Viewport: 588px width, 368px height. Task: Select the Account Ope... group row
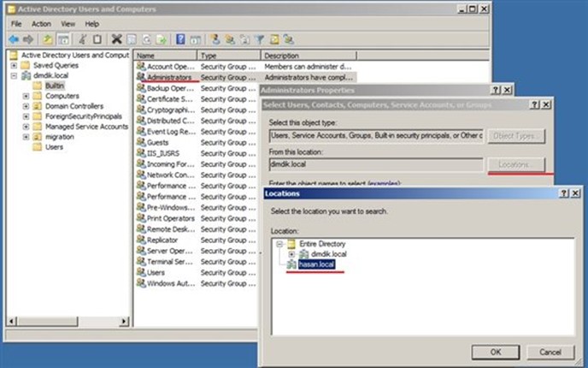click(245, 67)
